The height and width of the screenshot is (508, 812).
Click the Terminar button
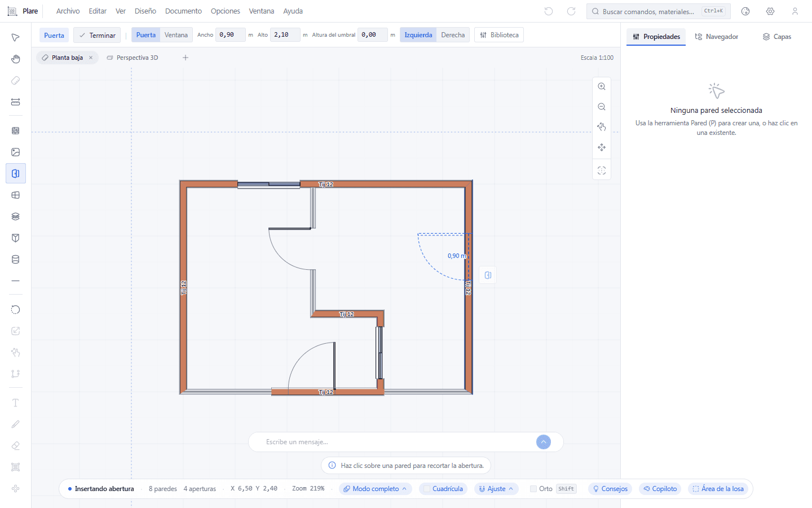tap(97, 35)
